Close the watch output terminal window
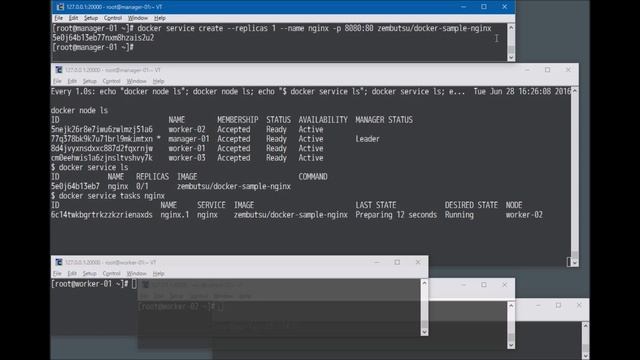Screen dimensions: 640x360 click(568, 70)
